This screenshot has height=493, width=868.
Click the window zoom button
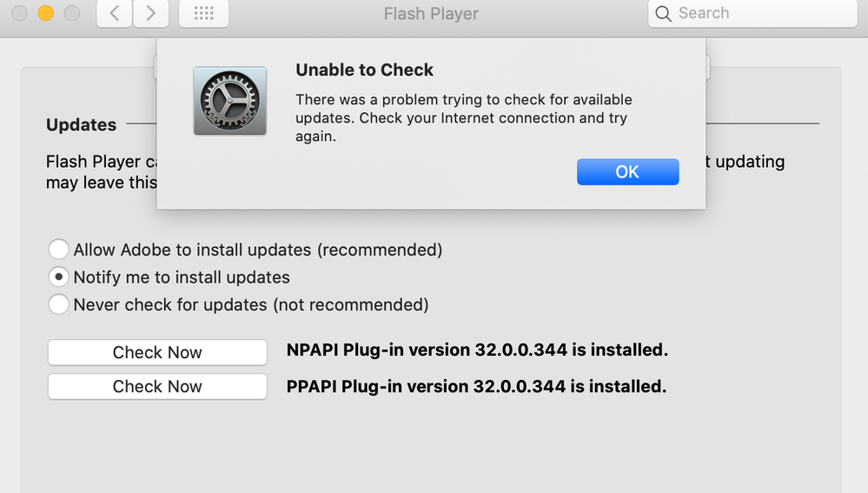[72, 13]
